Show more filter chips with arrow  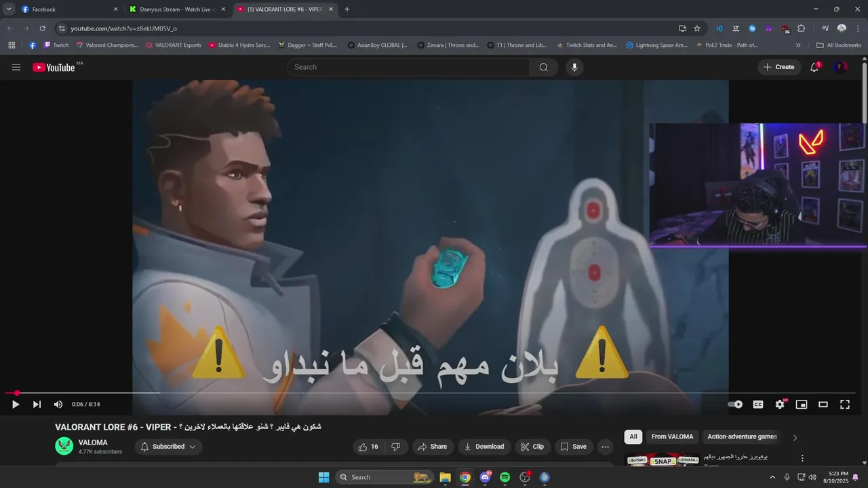795,437
